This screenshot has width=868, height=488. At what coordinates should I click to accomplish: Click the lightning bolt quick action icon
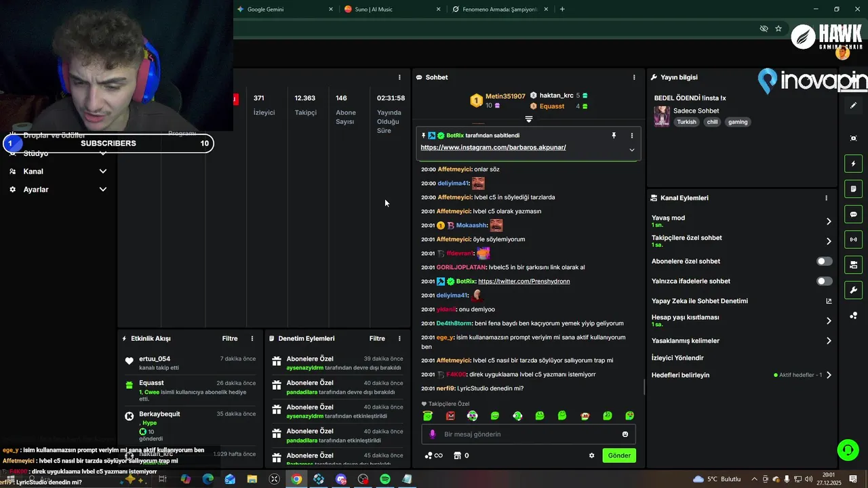853,163
